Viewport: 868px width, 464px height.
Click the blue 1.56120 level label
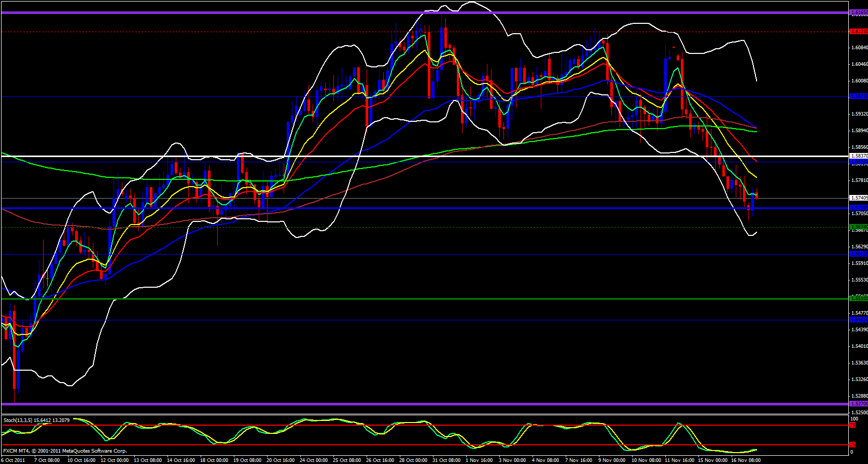[x=858, y=254]
